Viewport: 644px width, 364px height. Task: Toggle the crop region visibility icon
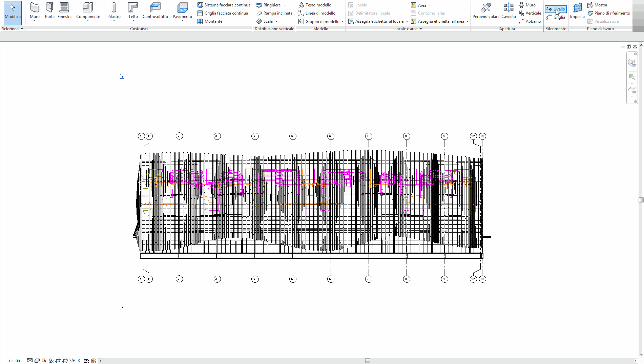65,360
